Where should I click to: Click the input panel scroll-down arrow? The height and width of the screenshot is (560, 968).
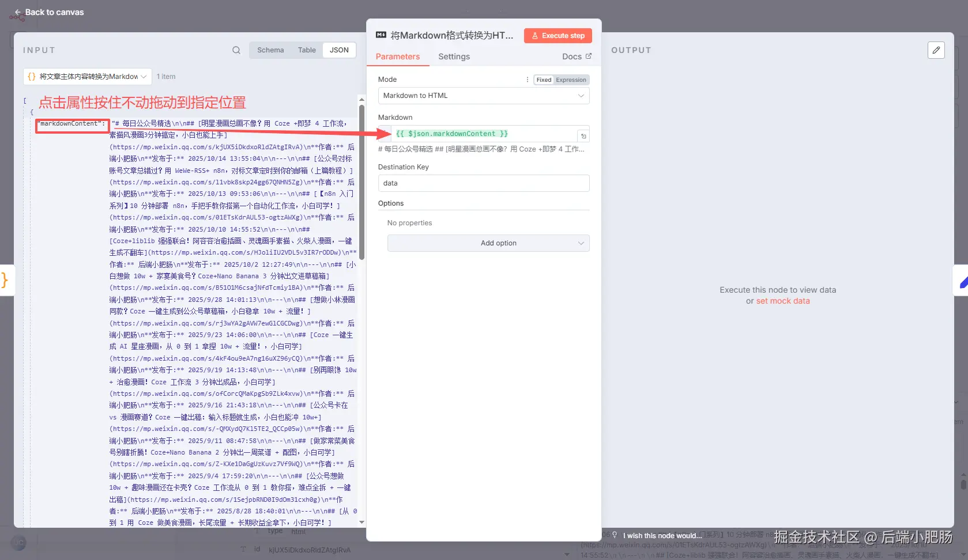click(x=361, y=522)
